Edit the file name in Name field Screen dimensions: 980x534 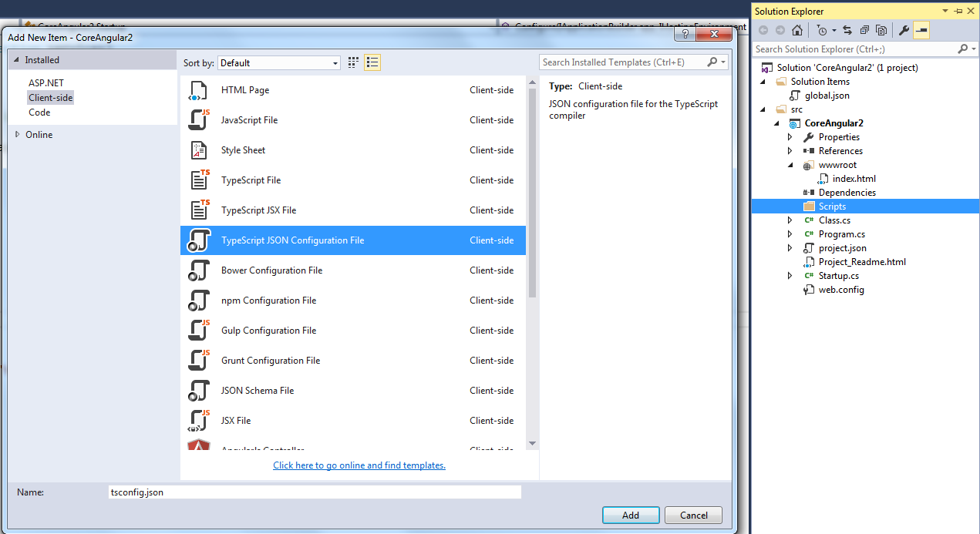(313, 492)
